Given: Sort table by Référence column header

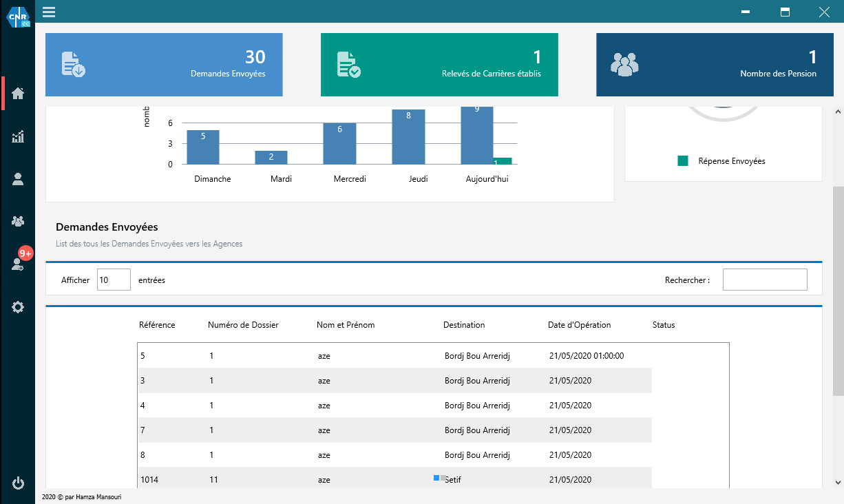Looking at the screenshot, I should (157, 325).
